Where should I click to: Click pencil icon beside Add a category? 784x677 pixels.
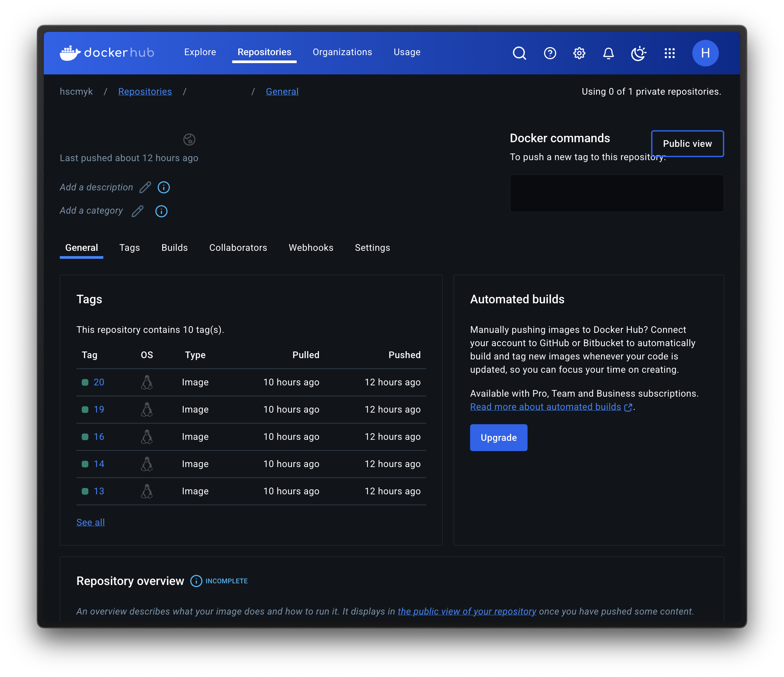pyautogui.click(x=138, y=211)
